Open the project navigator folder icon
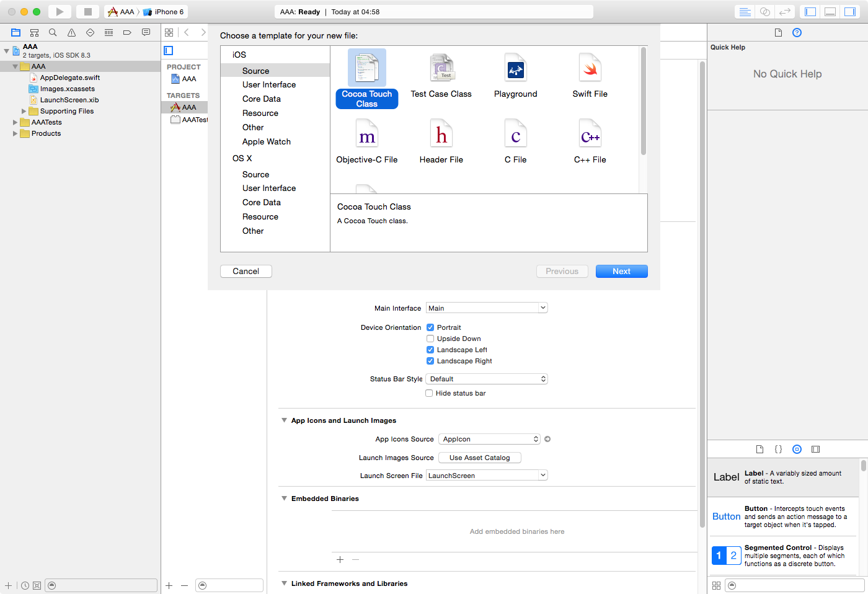Screen dimensions: 868x594 pyautogui.click(x=16, y=32)
